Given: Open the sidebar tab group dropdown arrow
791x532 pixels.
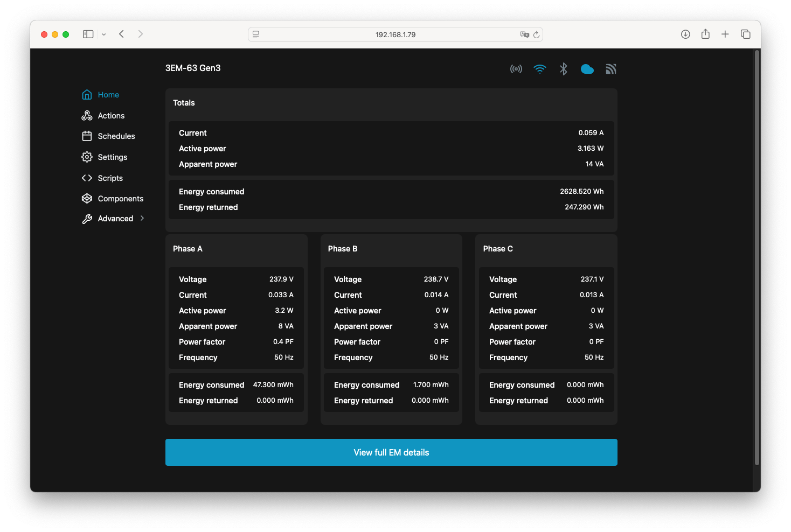Looking at the screenshot, I should [x=104, y=34].
